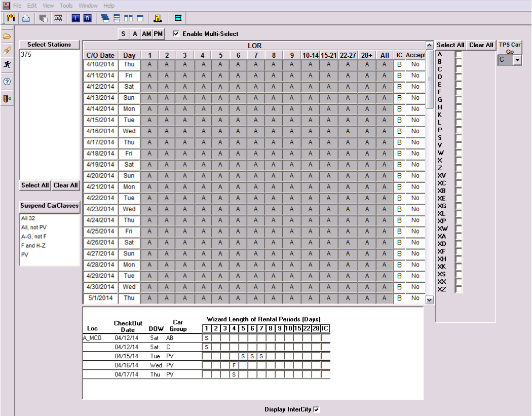This screenshot has height=416, width=532.
Task: Click the A button above grid
Action: [x=135, y=34]
